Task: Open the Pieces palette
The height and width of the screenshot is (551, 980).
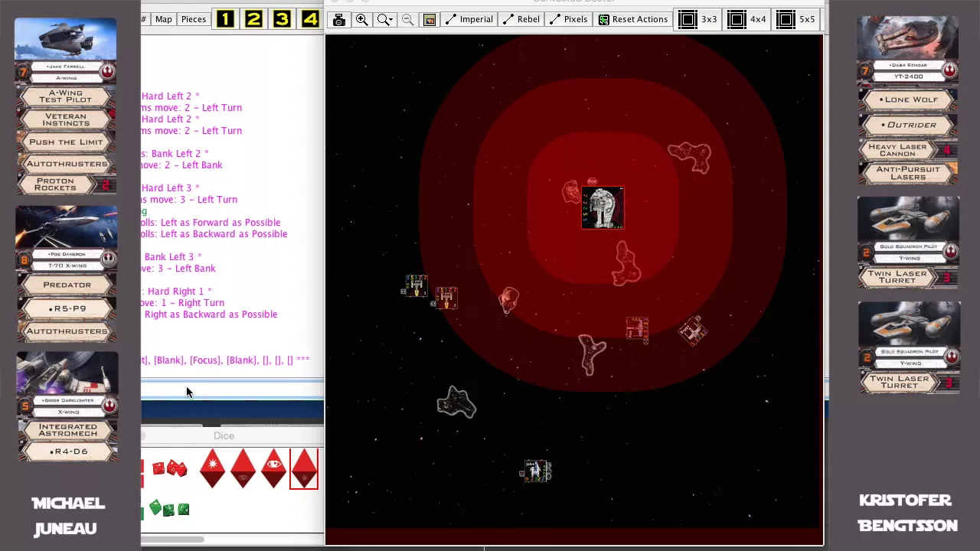Action: (x=194, y=19)
